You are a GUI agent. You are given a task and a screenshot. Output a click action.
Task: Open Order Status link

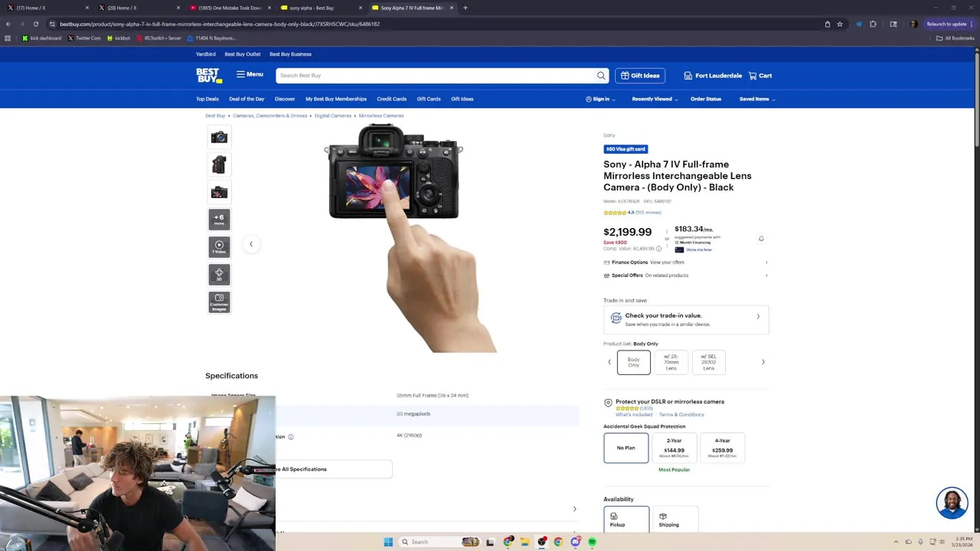click(706, 99)
